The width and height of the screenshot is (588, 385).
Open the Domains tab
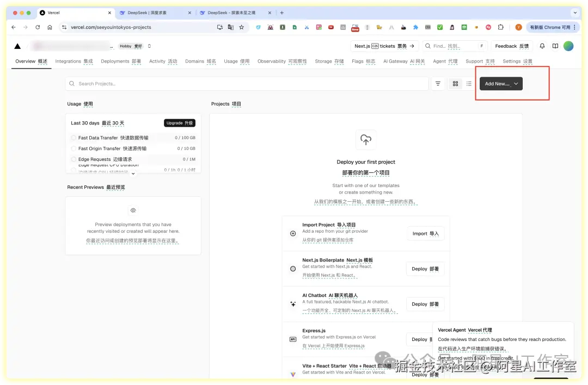click(200, 61)
